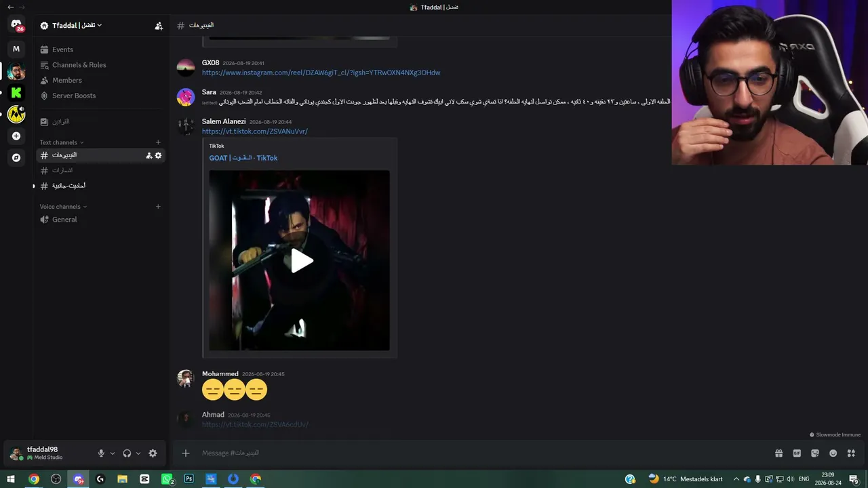Open Channels & Roles
The image size is (868, 488).
click(100, 65)
